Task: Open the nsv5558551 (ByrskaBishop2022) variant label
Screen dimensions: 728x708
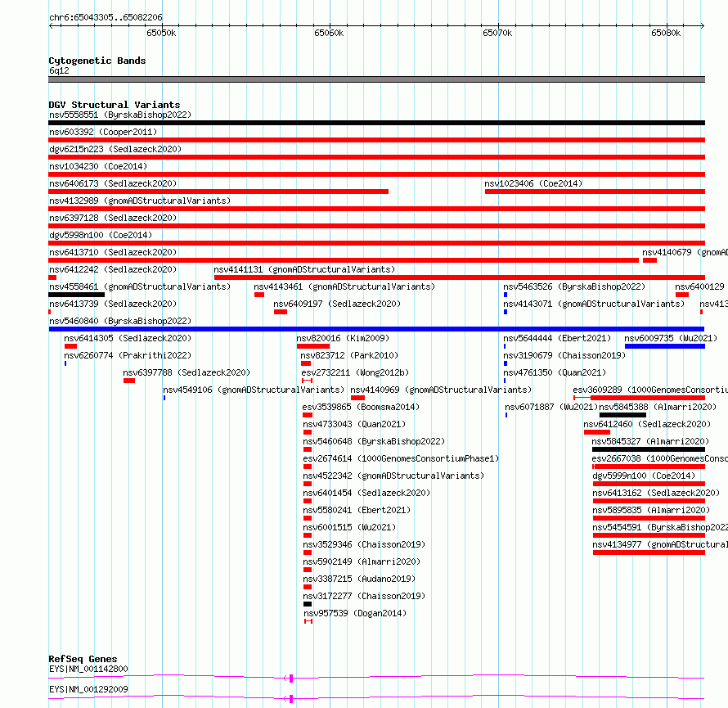Action: tap(119, 115)
